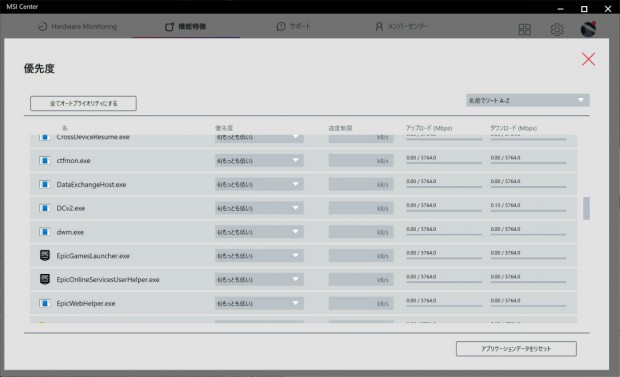Viewport: 620px width, 377px height.
Task: Select the EpicOnlineServicesUserHelper.exe process name
Action: (x=108, y=279)
